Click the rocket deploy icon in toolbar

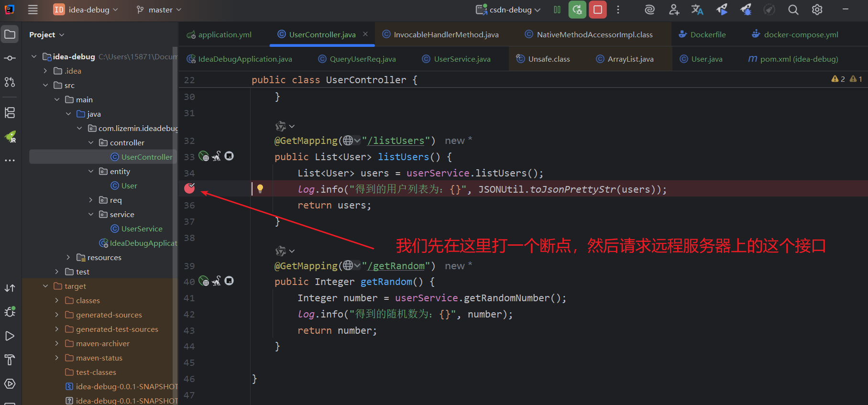tap(722, 10)
